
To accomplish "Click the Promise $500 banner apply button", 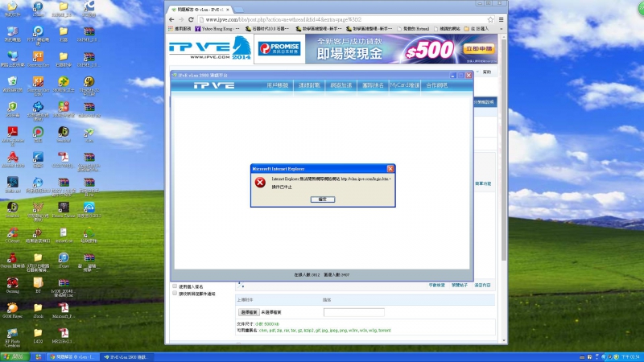I will [479, 48].
